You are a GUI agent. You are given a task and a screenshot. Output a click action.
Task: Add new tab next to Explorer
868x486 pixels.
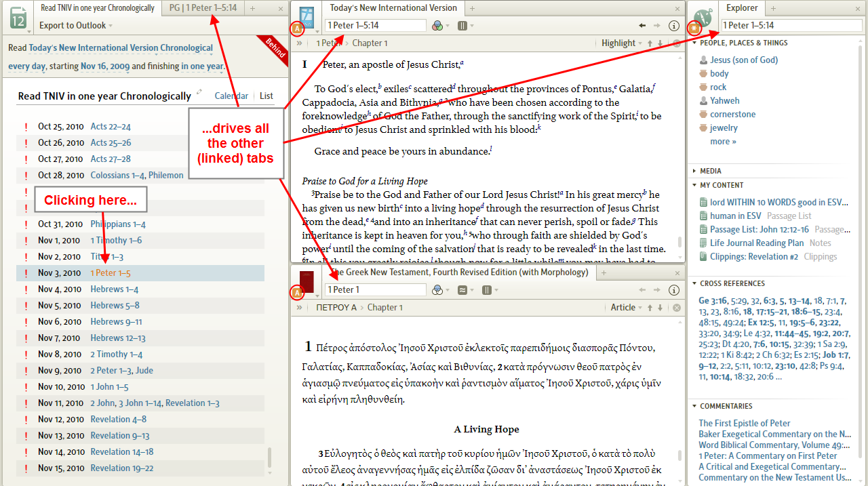coord(772,9)
